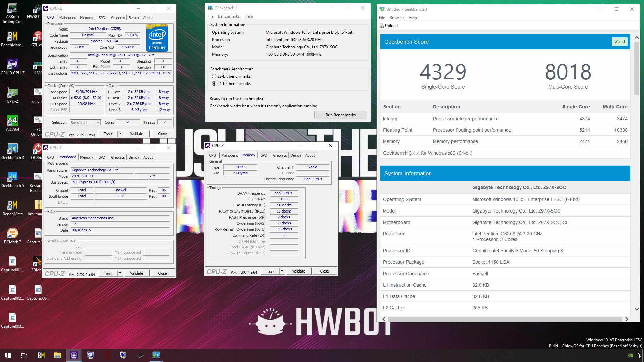Open the Help menu in Geekbench results window
The width and height of the screenshot is (644, 362).
click(413, 18)
